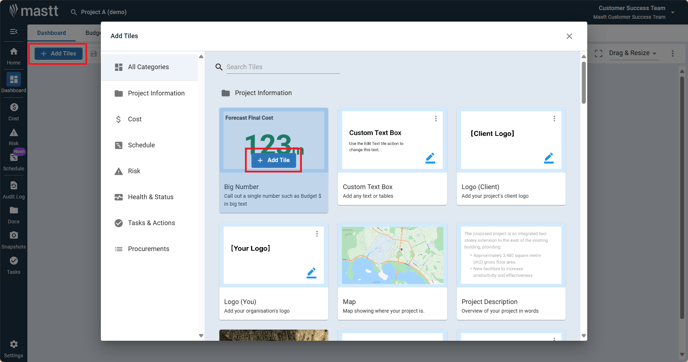Open the Schedule sidebar icon
688x362 pixels.
pos(14,158)
